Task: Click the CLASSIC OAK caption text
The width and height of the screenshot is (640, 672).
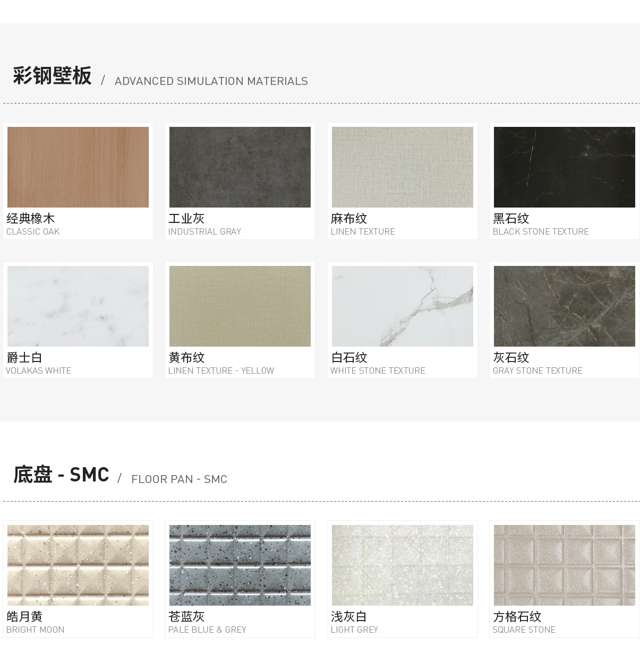Action: [x=33, y=231]
